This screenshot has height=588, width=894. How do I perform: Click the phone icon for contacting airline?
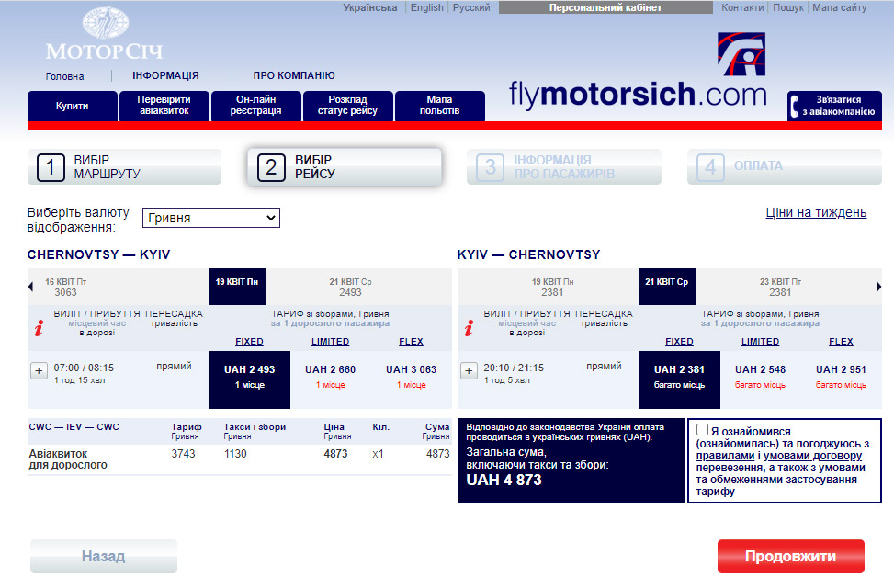coord(794,106)
